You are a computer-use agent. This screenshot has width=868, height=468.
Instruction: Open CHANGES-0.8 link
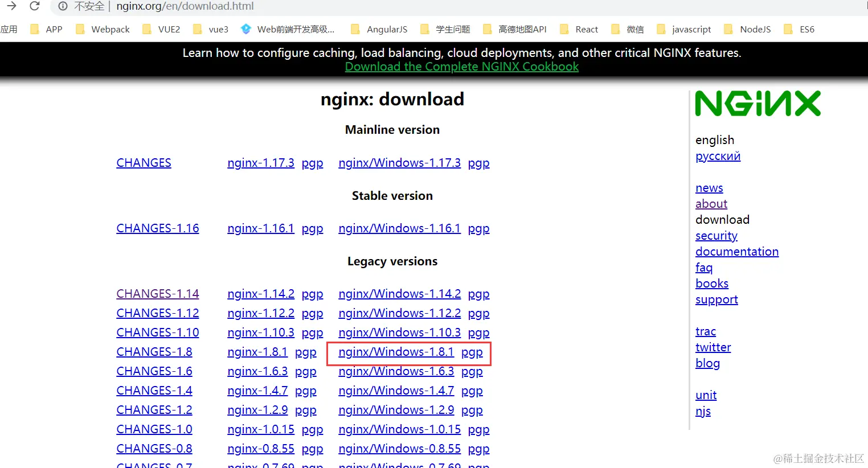[154, 449]
